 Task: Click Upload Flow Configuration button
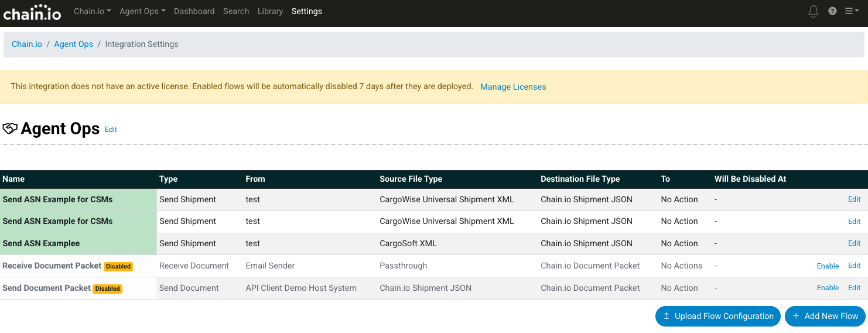718,316
